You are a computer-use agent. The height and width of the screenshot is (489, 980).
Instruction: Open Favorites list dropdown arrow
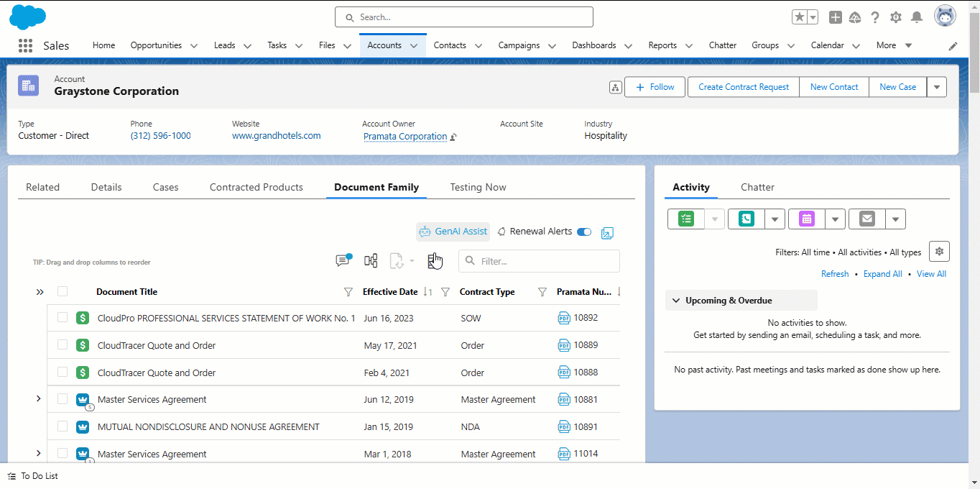(813, 17)
